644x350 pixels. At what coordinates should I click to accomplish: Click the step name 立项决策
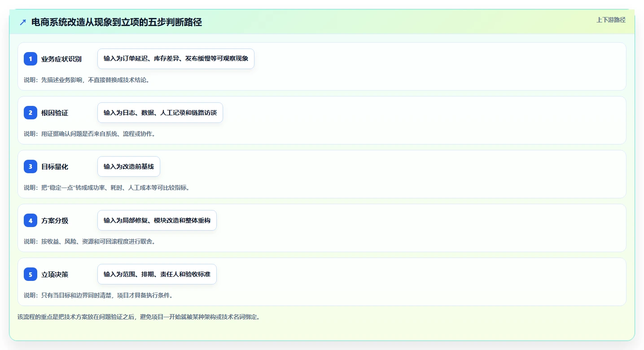pos(55,274)
